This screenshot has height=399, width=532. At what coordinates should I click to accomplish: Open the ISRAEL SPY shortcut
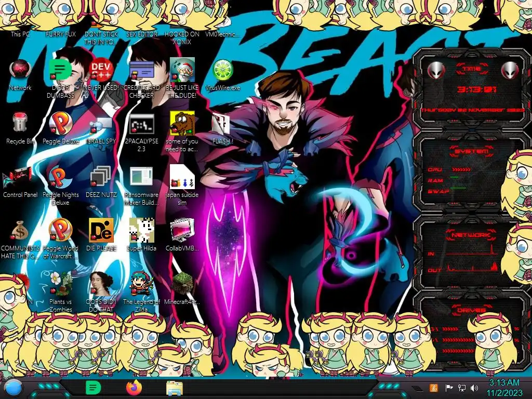click(x=101, y=125)
